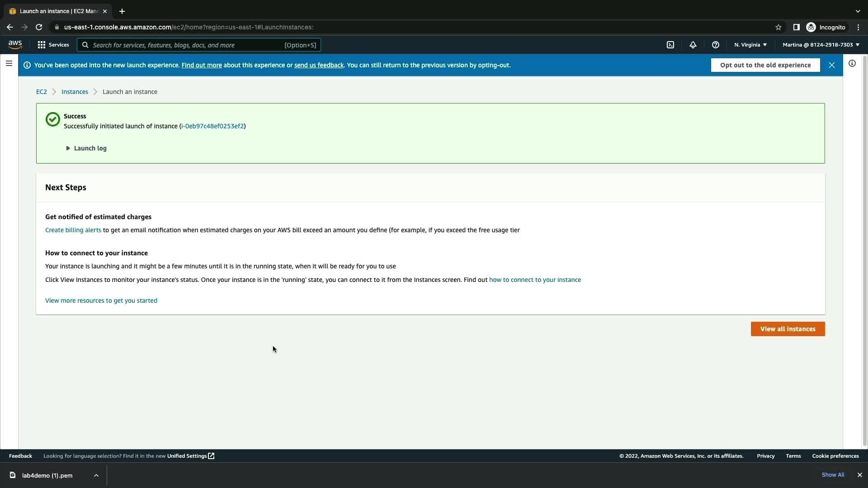868x488 pixels.
Task: Go to EC2 breadcrumb
Action: click(x=41, y=92)
